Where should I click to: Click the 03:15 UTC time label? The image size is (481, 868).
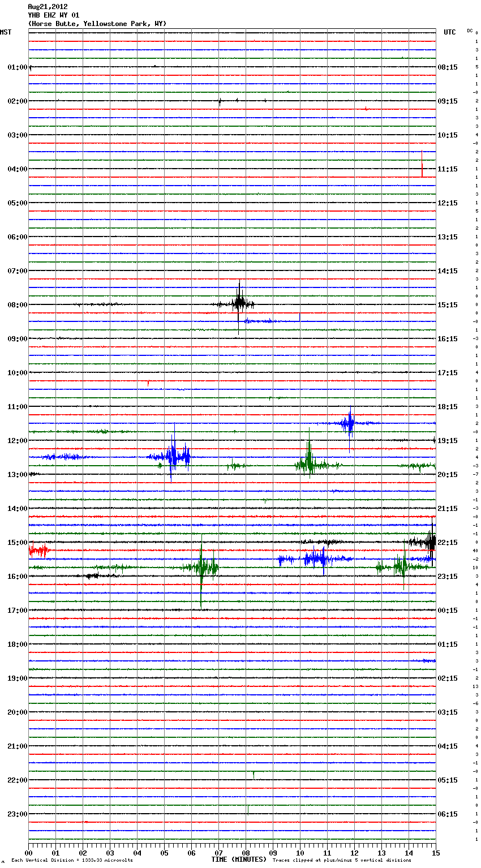(448, 712)
